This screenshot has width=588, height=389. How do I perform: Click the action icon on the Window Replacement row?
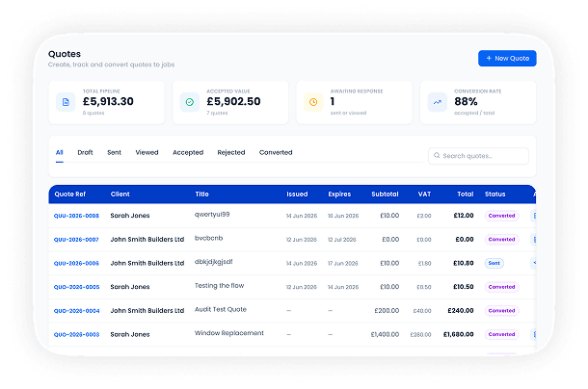point(534,334)
